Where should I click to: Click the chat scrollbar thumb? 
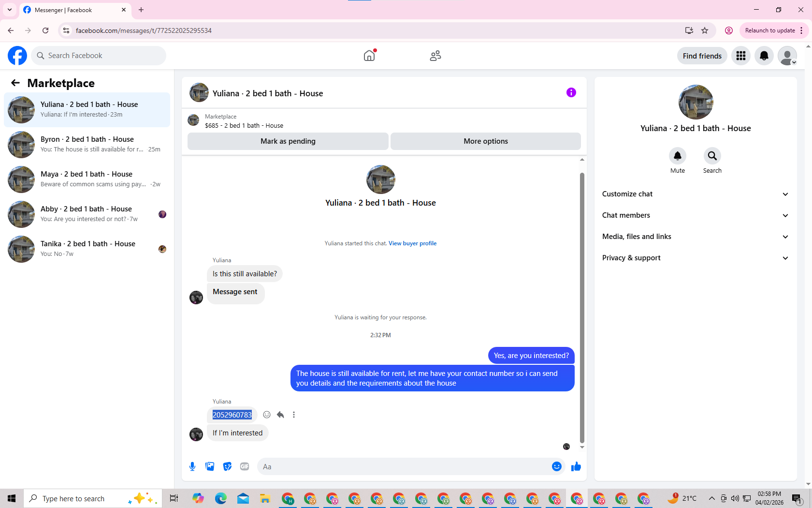[x=582, y=307]
